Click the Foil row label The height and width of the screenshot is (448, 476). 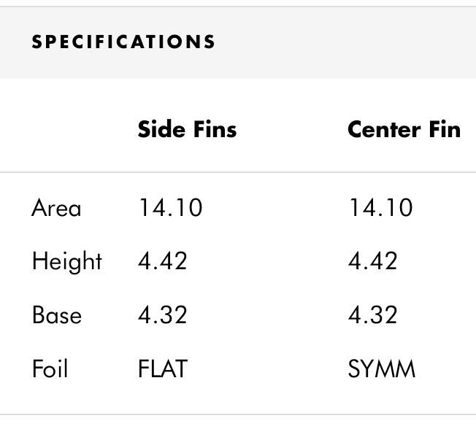click(50, 368)
